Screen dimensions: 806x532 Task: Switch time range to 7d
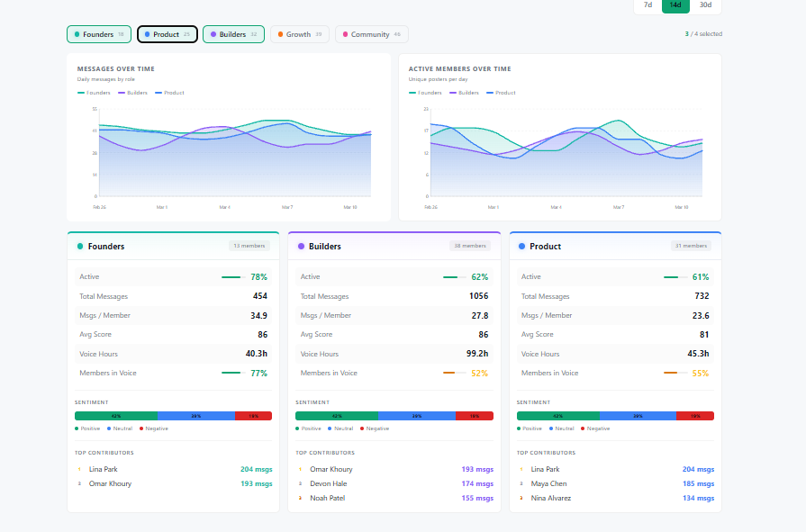(x=648, y=5)
